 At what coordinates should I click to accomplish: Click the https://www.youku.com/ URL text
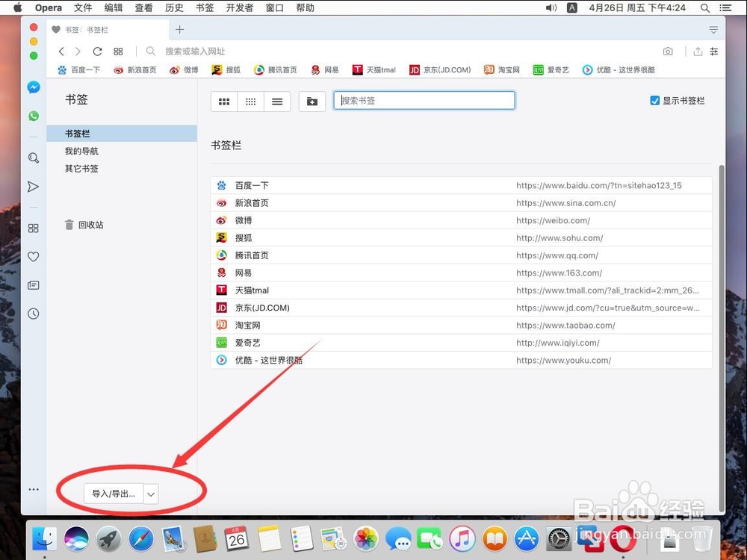pos(563,361)
